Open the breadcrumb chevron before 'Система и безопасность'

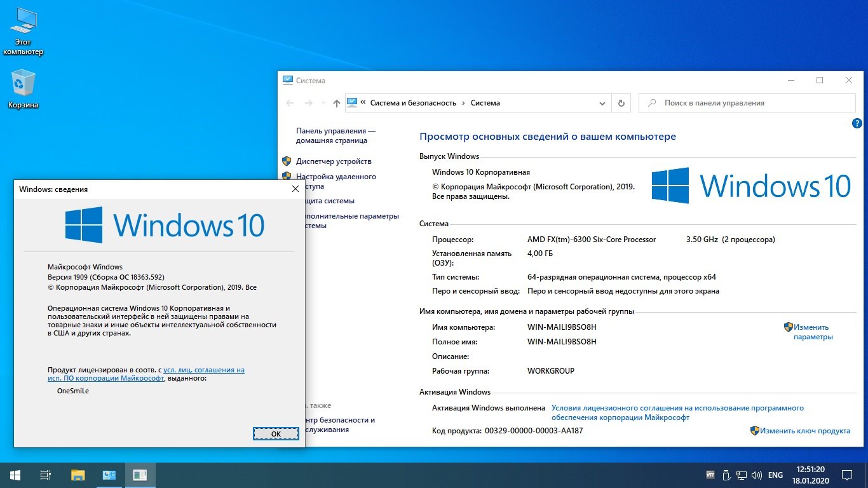click(x=363, y=103)
